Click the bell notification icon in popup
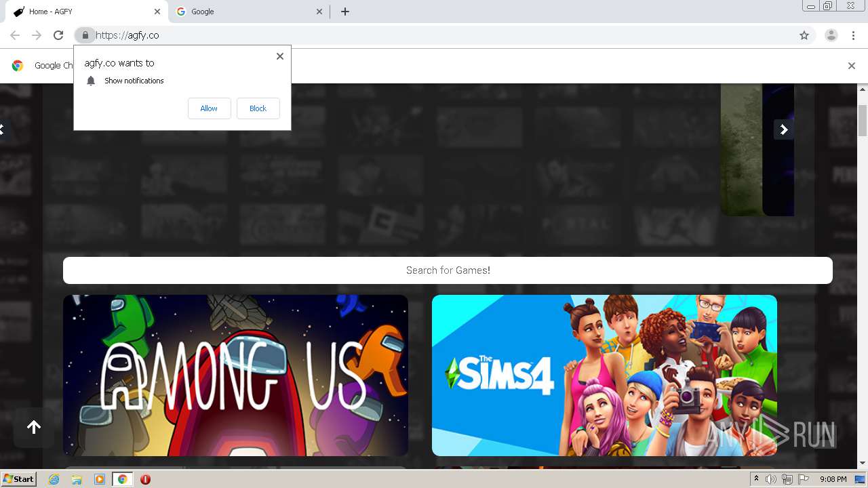This screenshot has width=868, height=488. click(x=91, y=81)
